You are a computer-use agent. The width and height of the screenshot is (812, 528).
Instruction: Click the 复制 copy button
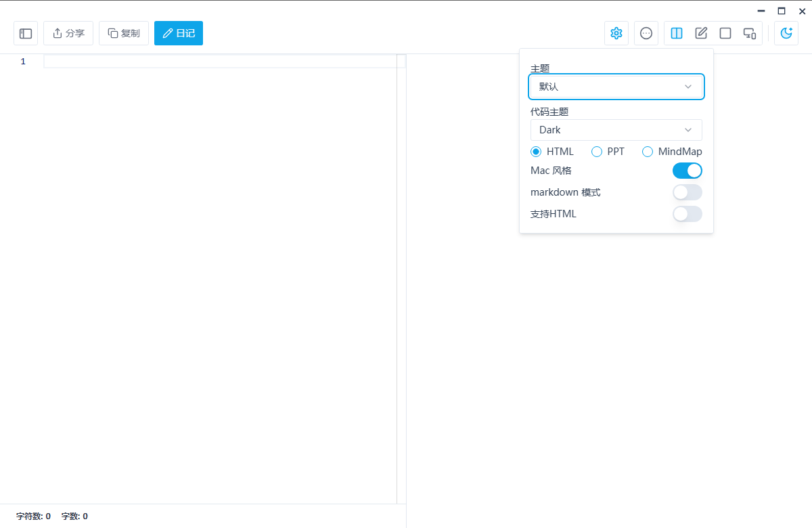(124, 33)
